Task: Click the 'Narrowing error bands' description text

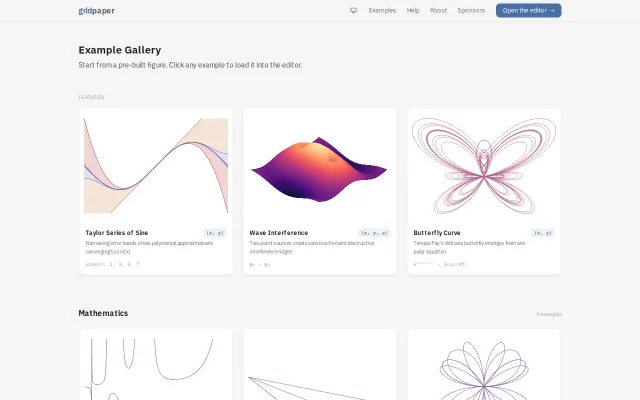Action: [149, 247]
